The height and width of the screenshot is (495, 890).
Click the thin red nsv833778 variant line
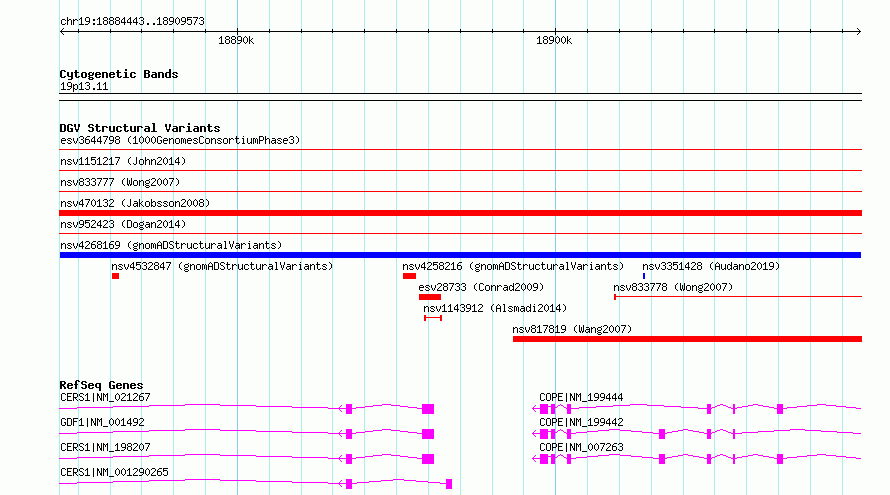(738, 296)
